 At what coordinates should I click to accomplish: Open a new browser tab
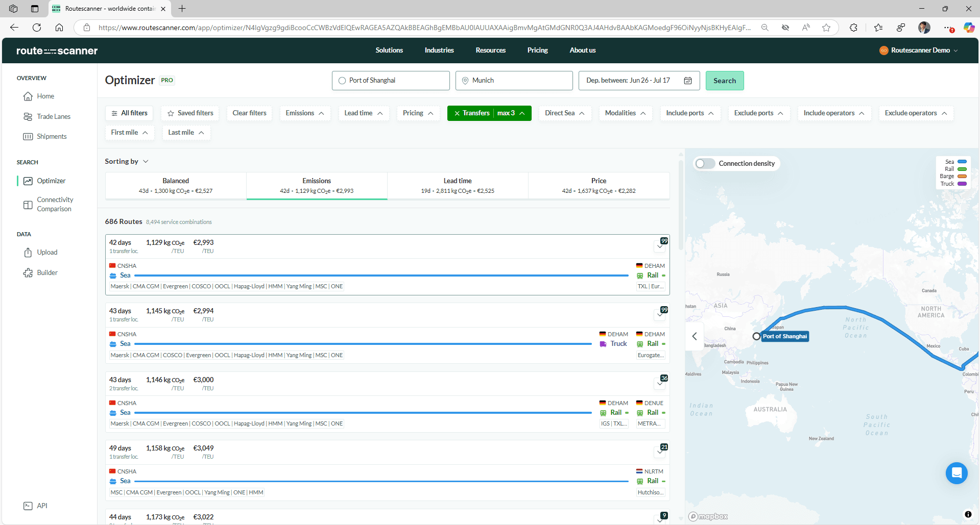[x=182, y=9]
